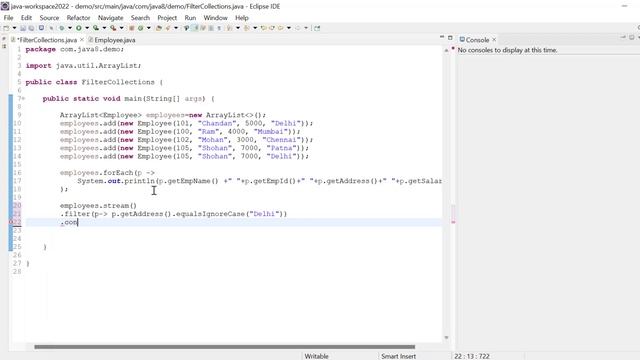Click the error marker on line 22

pos(11,222)
